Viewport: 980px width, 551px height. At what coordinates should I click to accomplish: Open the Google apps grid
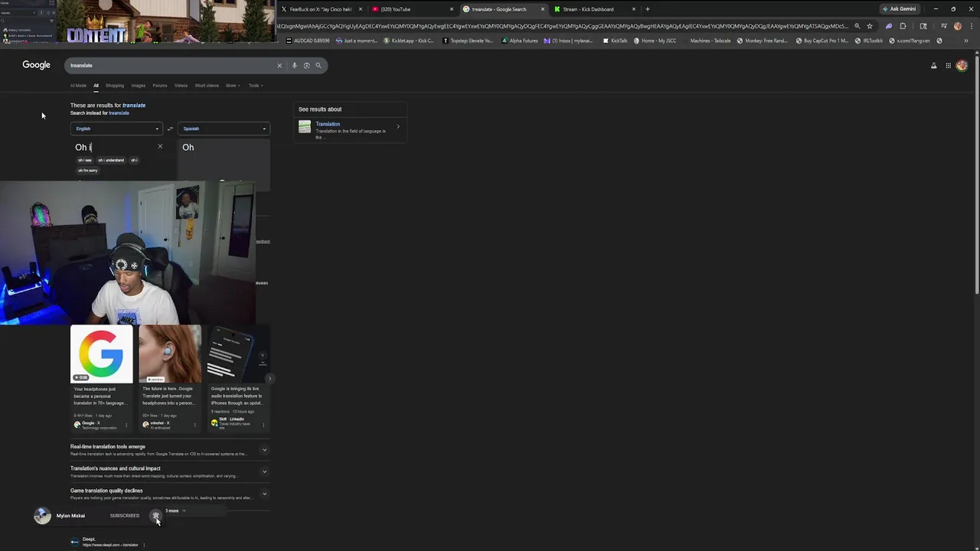pyautogui.click(x=948, y=66)
